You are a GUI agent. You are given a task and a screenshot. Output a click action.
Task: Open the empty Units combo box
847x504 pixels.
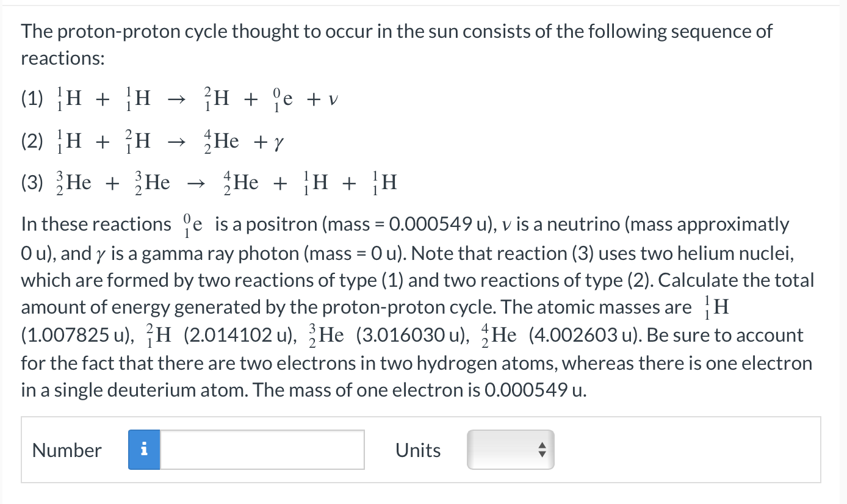510,450
